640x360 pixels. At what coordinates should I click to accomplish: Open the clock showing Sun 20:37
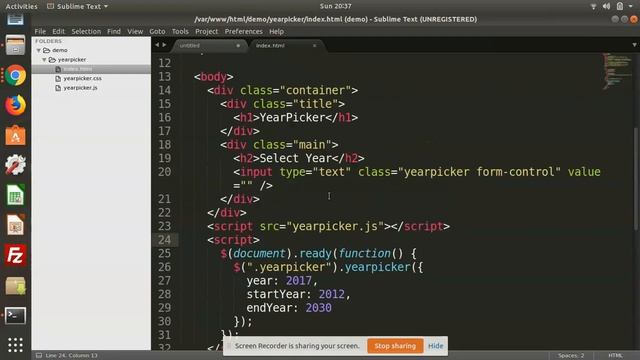point(336,6)
